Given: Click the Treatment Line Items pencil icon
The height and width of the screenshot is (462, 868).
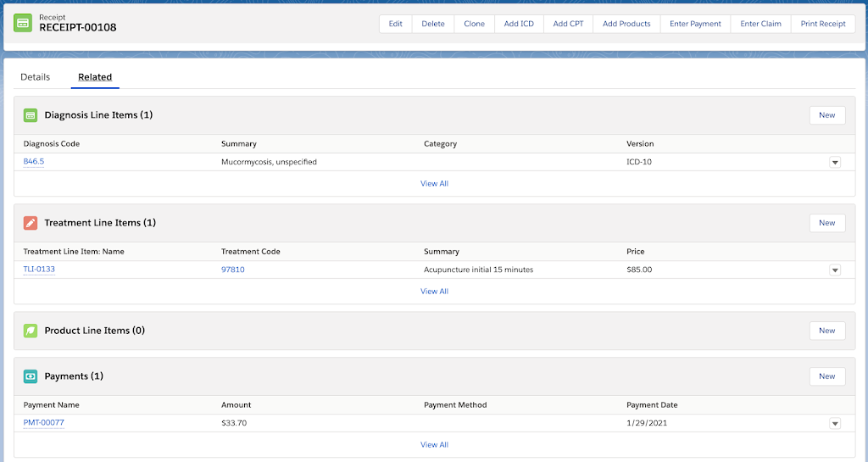Looking at the screenshot, I should (x=31, y=223).
